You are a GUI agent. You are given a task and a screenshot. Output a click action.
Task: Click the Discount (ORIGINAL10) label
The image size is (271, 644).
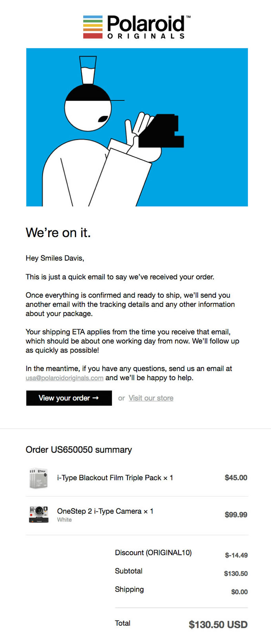click(153, 553)
